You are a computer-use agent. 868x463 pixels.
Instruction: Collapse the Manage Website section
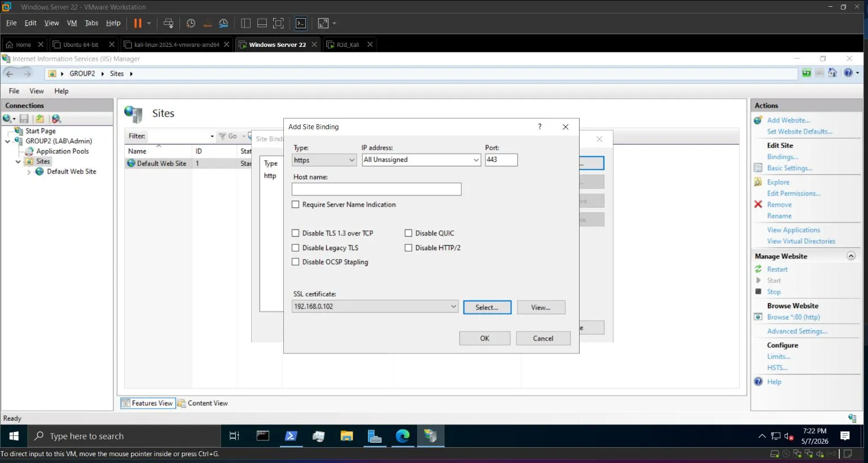[851, 256]
